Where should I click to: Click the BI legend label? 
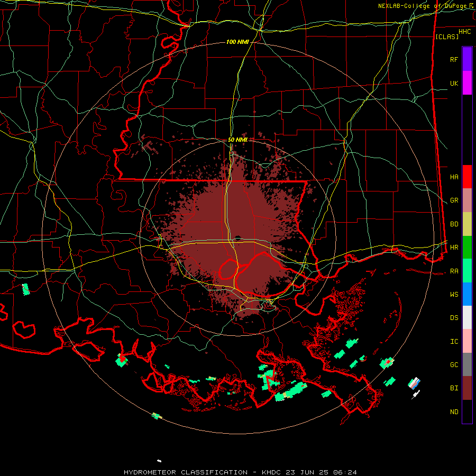coord(454,388)
